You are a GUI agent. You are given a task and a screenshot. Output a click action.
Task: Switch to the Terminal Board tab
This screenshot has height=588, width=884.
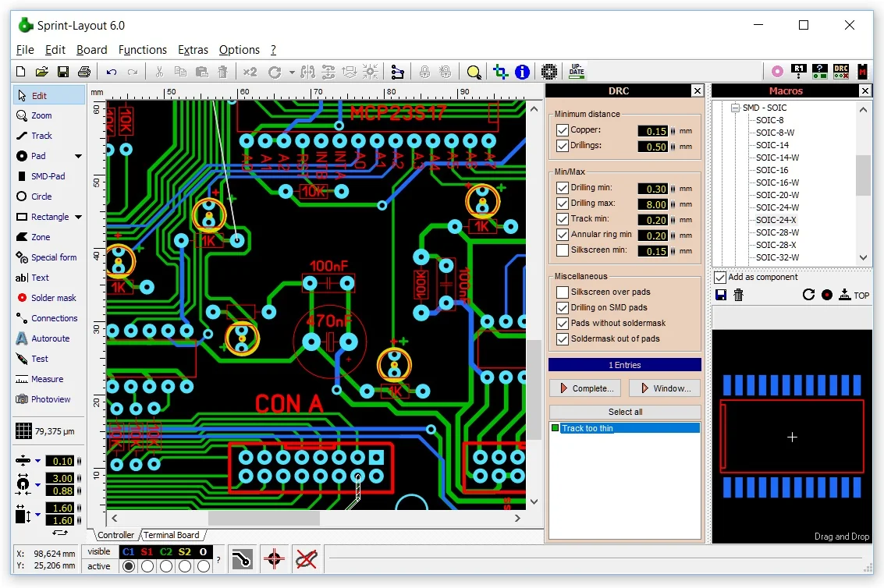click(172, 535)
